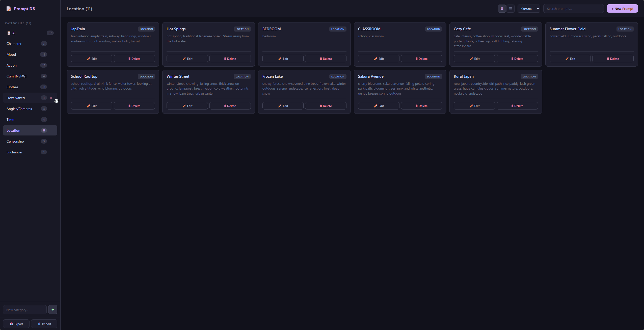Delete the Hot Spings prompt
This screenshot has width=644, height=330.
tap(230, 59)
